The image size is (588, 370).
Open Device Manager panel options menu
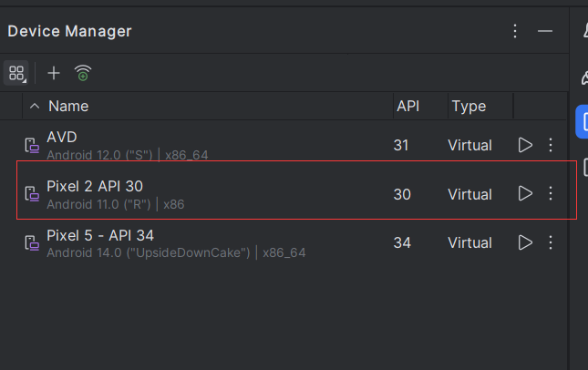(515, 31)
